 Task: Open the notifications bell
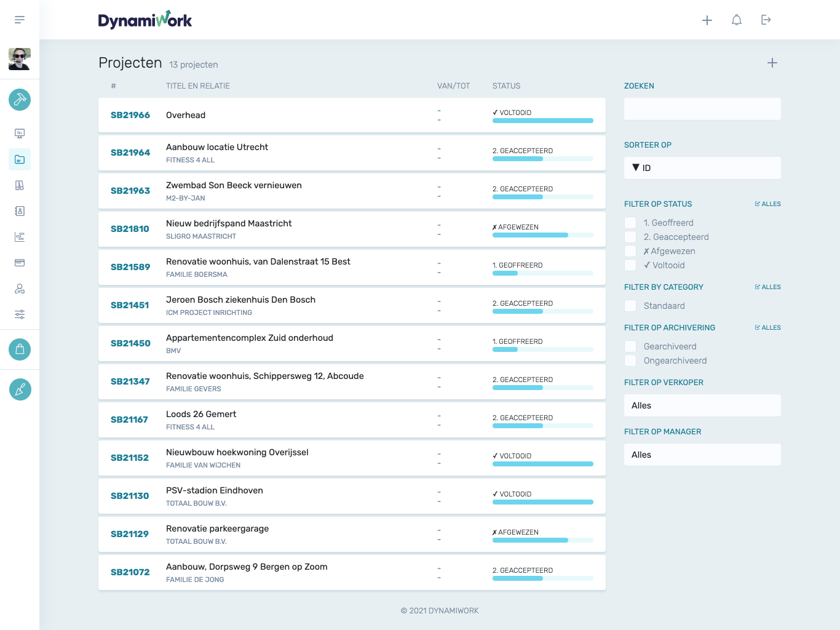click(737, 20)
